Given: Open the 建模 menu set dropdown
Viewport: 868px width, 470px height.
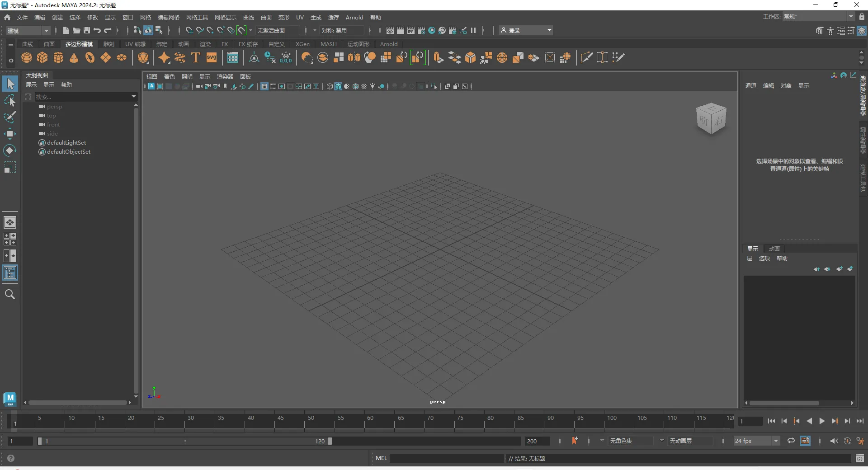Looking at the screenshot, I should [x=28, y=31].
